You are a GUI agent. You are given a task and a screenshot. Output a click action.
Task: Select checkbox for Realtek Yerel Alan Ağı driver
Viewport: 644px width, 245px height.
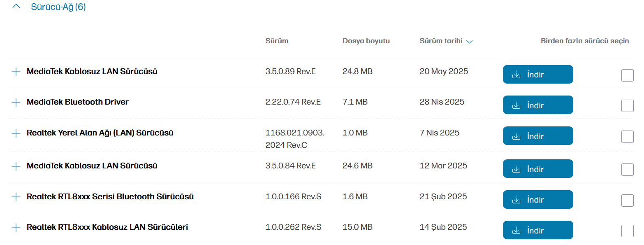point(627,137)
